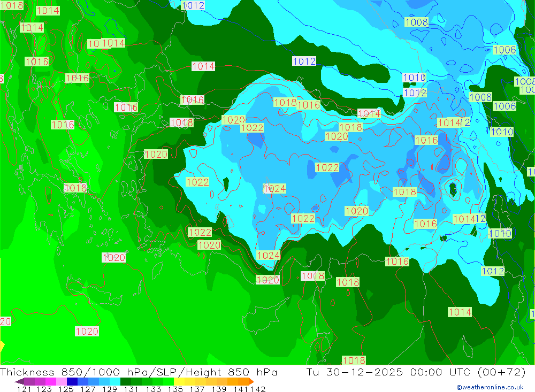Click the legend value 142

[x=258, y=389]
